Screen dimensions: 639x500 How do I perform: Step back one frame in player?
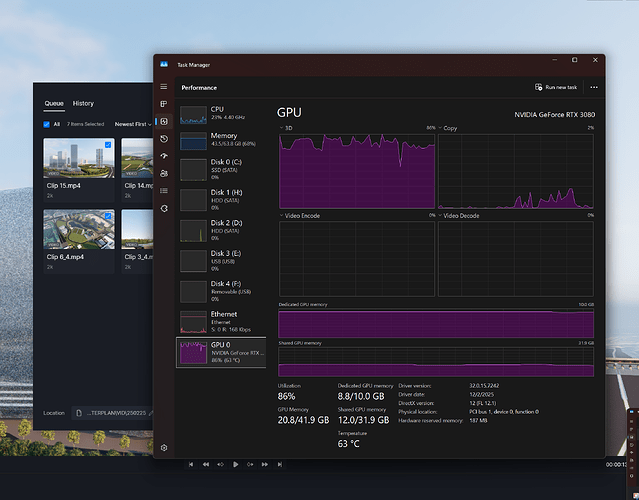click(x=220, y=465)
